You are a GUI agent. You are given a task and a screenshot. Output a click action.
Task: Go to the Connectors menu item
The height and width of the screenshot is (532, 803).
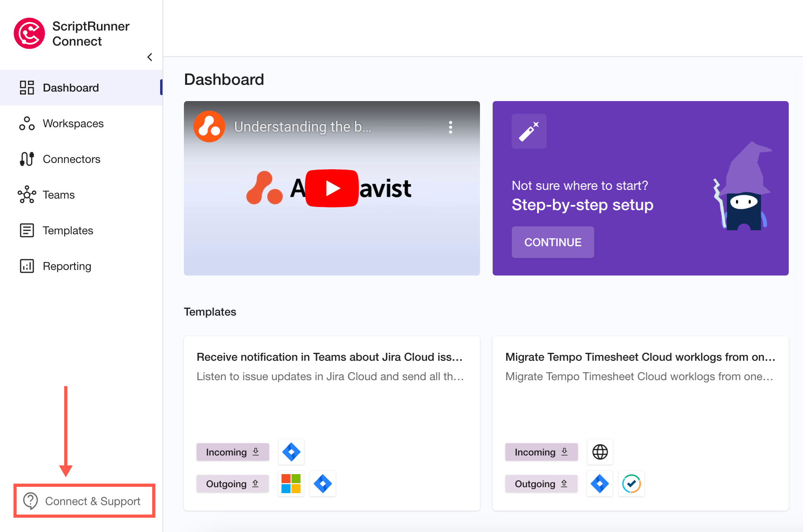point(81,159)
